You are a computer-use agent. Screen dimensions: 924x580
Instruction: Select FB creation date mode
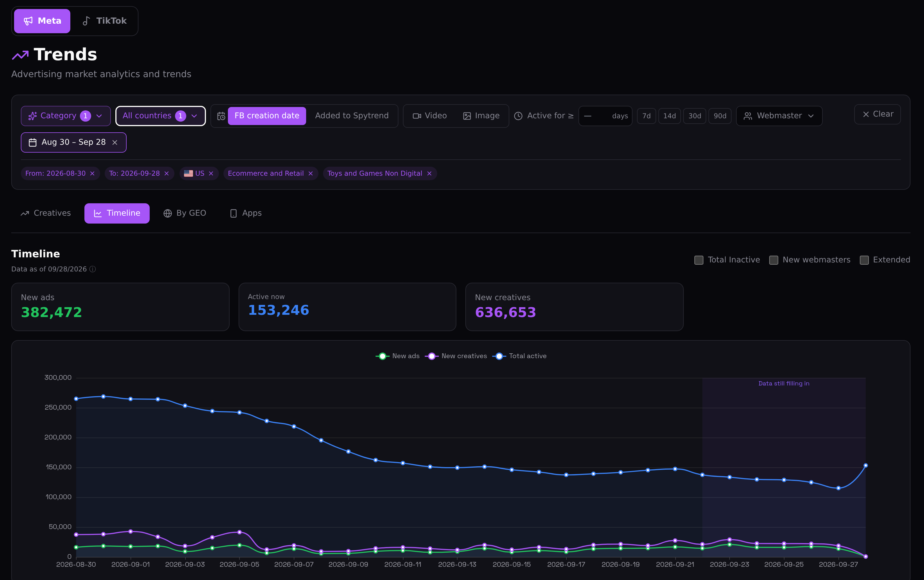coord(267,116)
